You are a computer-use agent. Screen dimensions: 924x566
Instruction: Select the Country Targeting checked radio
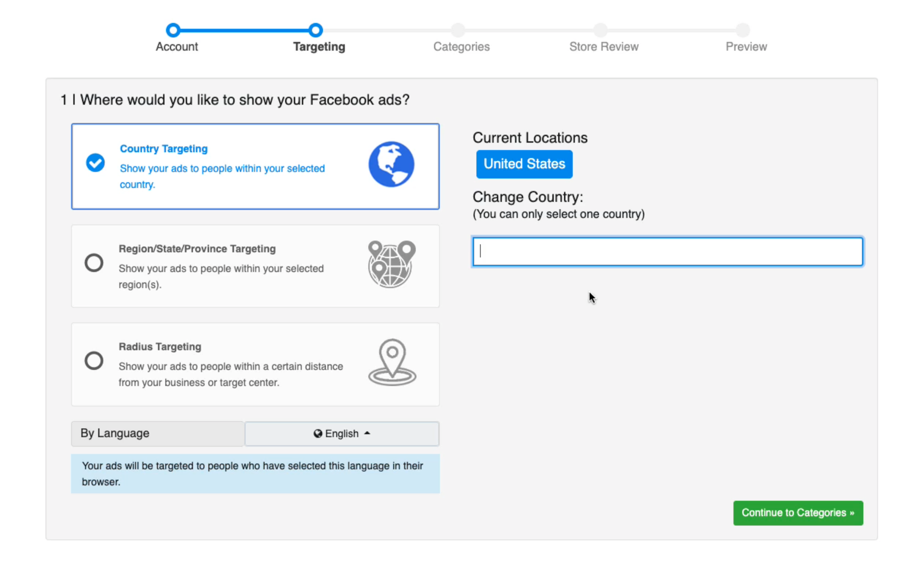click(x=95, y=163)
